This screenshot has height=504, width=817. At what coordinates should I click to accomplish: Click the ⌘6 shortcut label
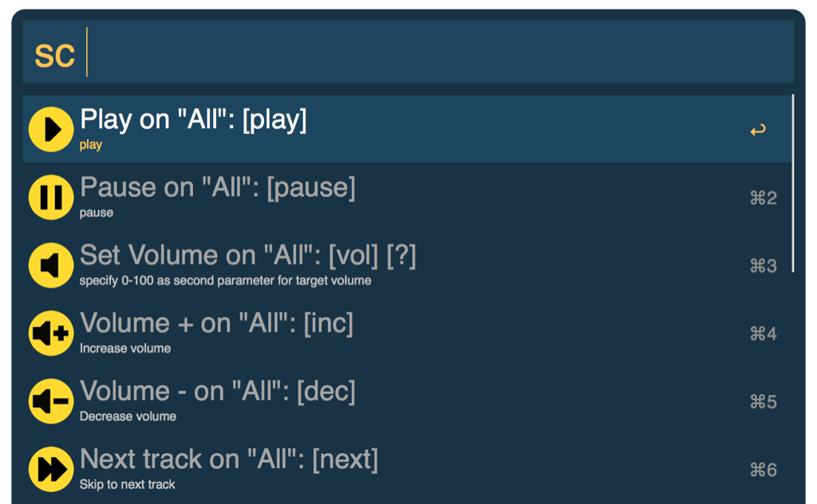click(x=763, y=470)
